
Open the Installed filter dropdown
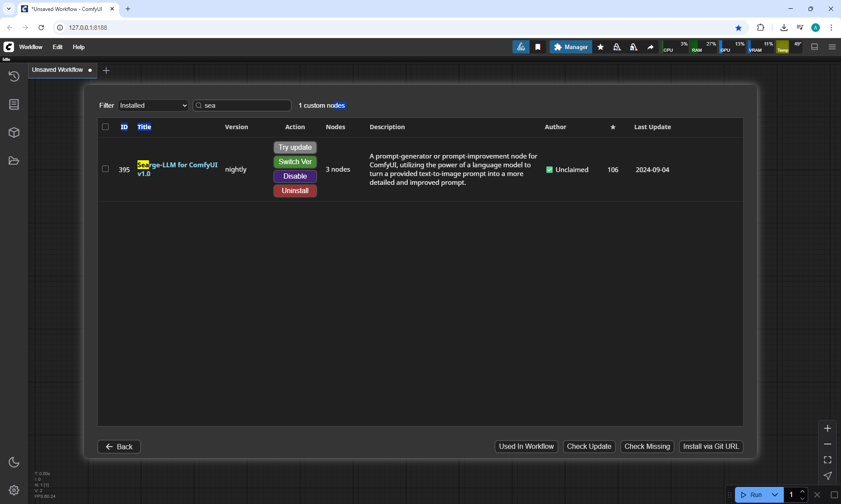click(153, 106)
